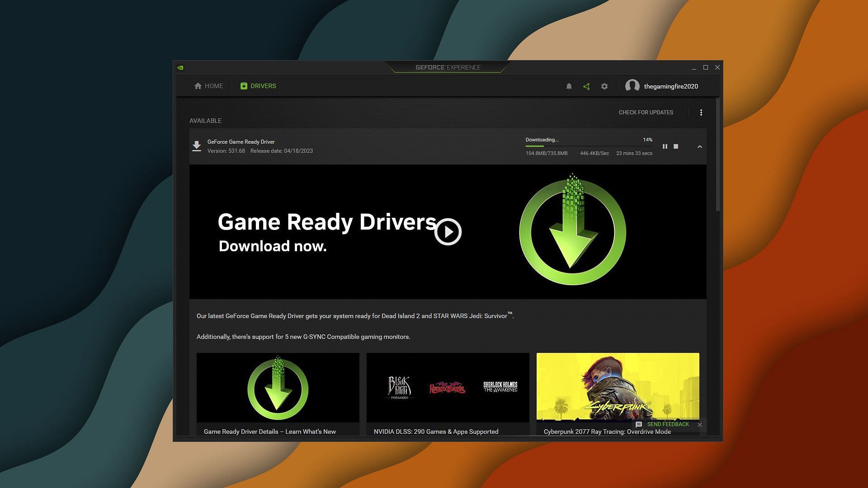Stop the driver download

676,146
